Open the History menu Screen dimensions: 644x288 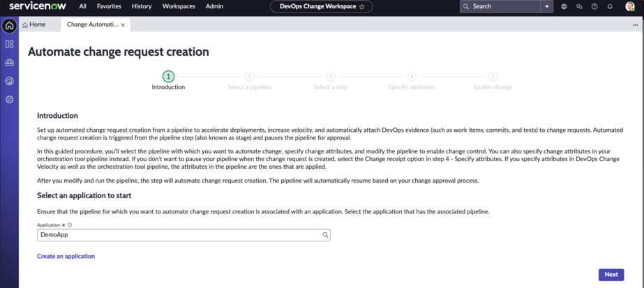(142, 6)
